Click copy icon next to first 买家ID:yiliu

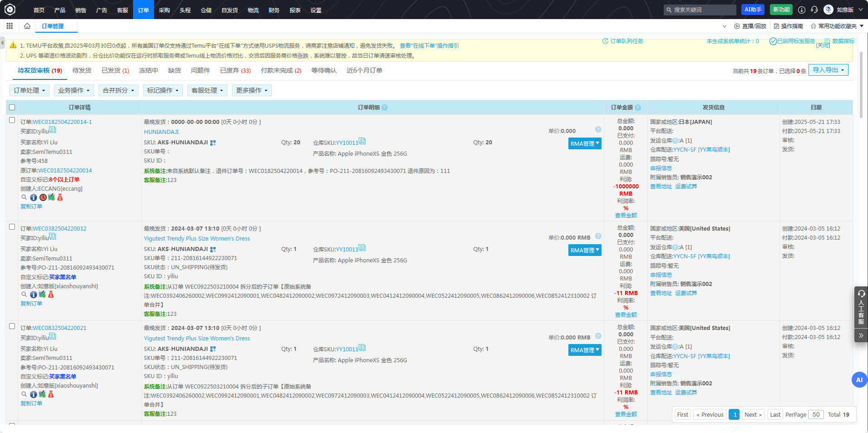point(53,130)
